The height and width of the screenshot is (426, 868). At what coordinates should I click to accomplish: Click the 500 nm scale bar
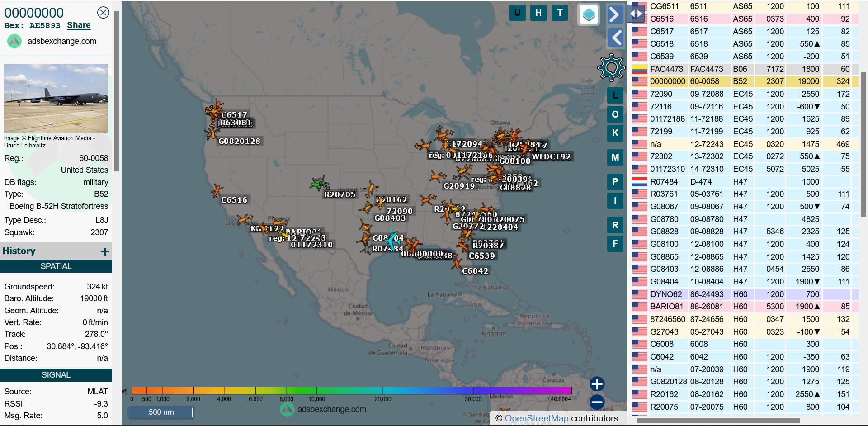click(161, 412)
